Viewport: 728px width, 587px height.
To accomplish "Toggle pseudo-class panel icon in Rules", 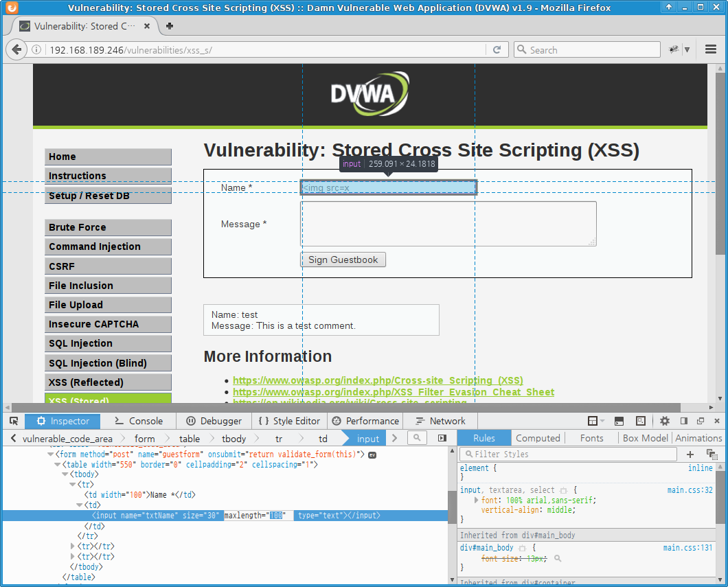I will pyautogui.click(x=712, y=454).
